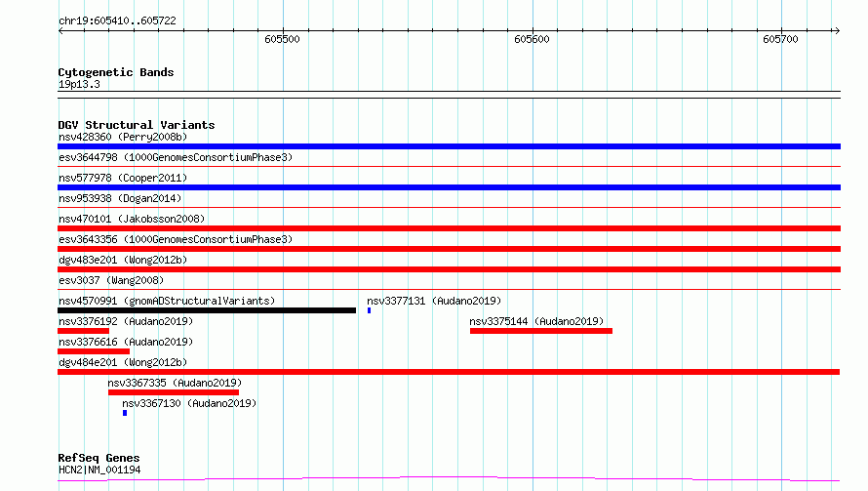Click the nsv3367335 (Audano2019) label

click(x=175, y=383)
